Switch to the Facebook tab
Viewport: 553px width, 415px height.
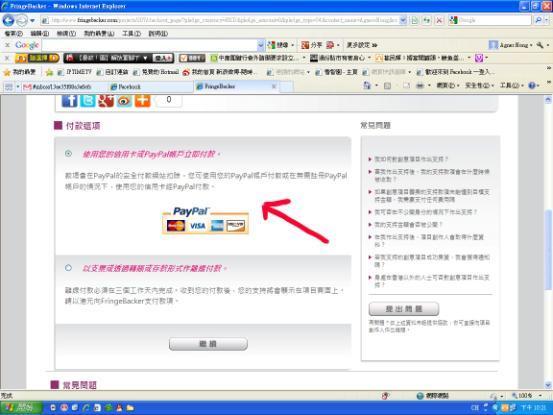(151, 87)
